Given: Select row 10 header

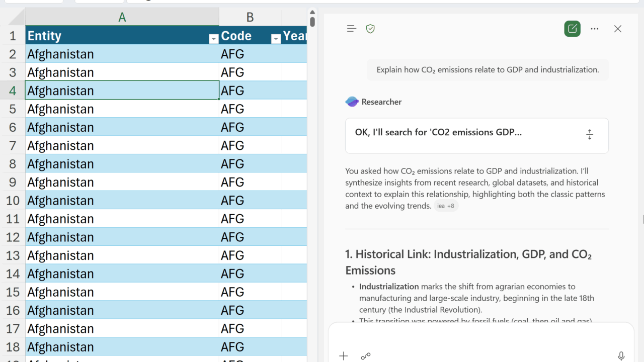Looking at the screenshot, I should [x=13, y=201].
